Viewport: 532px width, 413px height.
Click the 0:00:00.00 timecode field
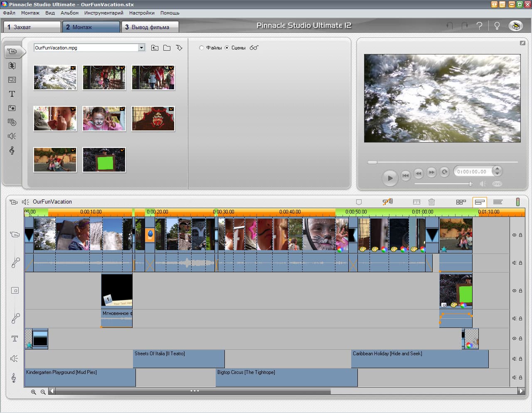pyautogui.click(x=472, y=172)
